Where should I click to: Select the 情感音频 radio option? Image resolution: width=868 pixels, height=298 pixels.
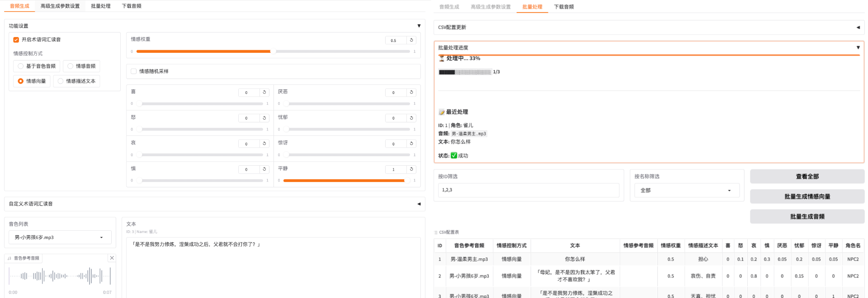click(81, 66)
